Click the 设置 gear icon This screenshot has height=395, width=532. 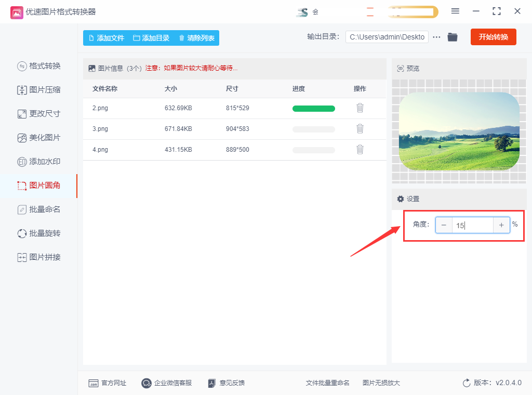point(401,199)
